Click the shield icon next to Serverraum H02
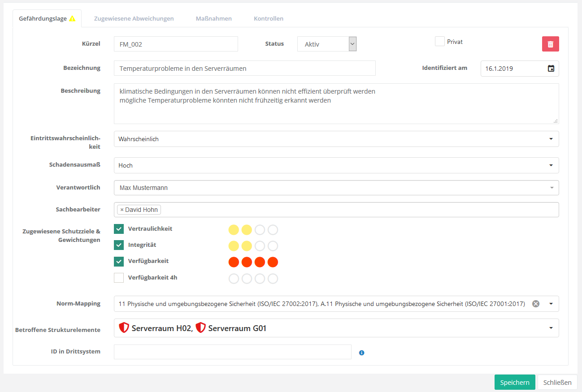 click(x=124, y=328)
